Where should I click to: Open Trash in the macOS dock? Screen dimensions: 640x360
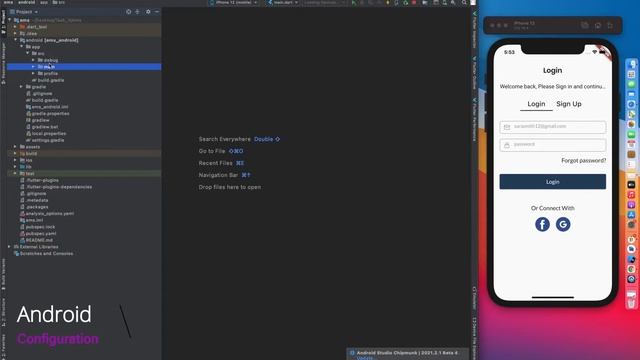[631, 303]
